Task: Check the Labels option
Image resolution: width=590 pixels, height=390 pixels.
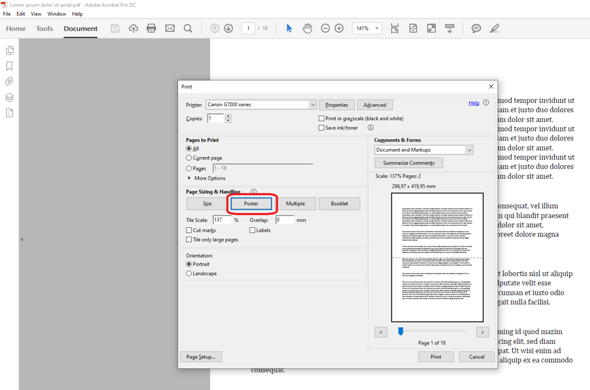Action: click(252, 230)
